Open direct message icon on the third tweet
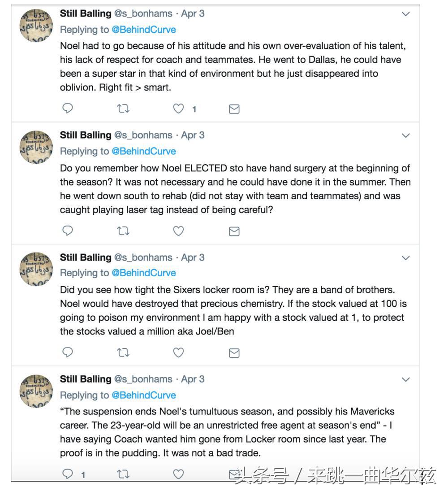 pos(234,353)
